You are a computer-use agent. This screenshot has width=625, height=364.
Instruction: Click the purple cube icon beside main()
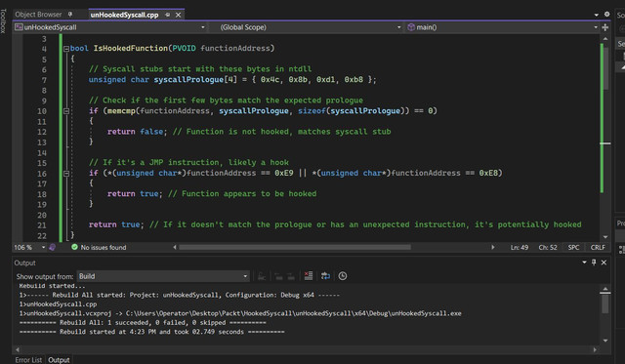[411, 27]
